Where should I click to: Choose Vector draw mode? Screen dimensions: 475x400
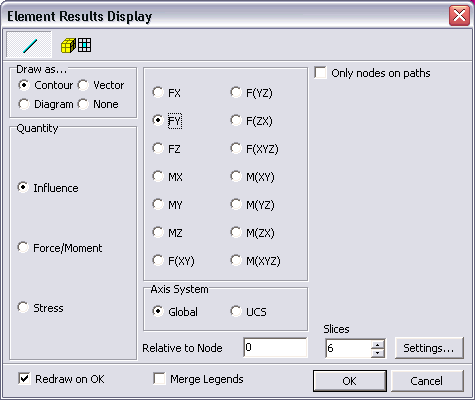pos(83,85)
